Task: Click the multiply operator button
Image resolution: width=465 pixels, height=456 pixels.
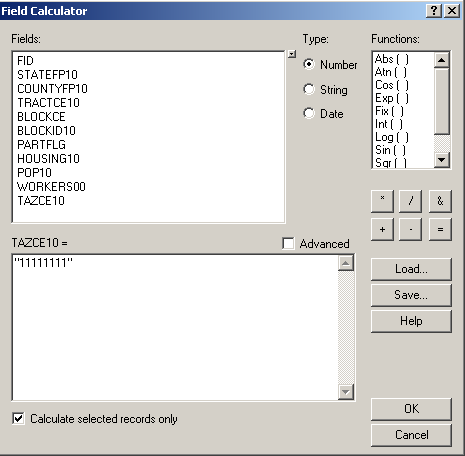Action: point(382,201)
